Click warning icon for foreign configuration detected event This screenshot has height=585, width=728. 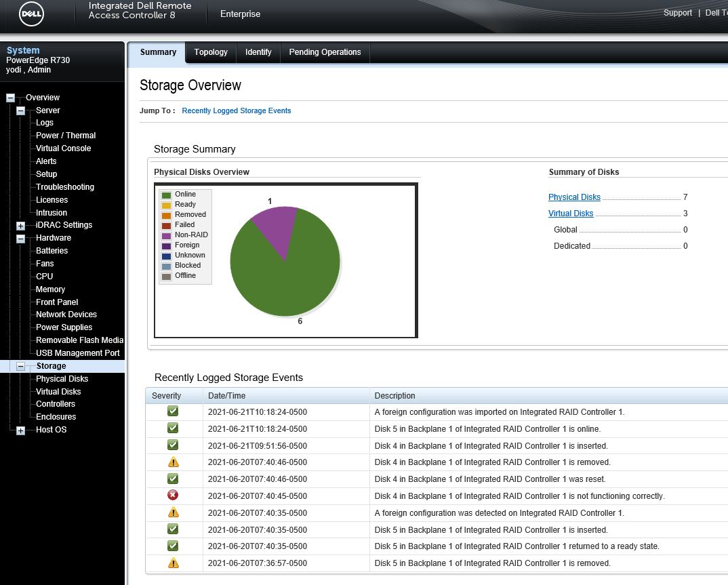(x=173, y=512)
